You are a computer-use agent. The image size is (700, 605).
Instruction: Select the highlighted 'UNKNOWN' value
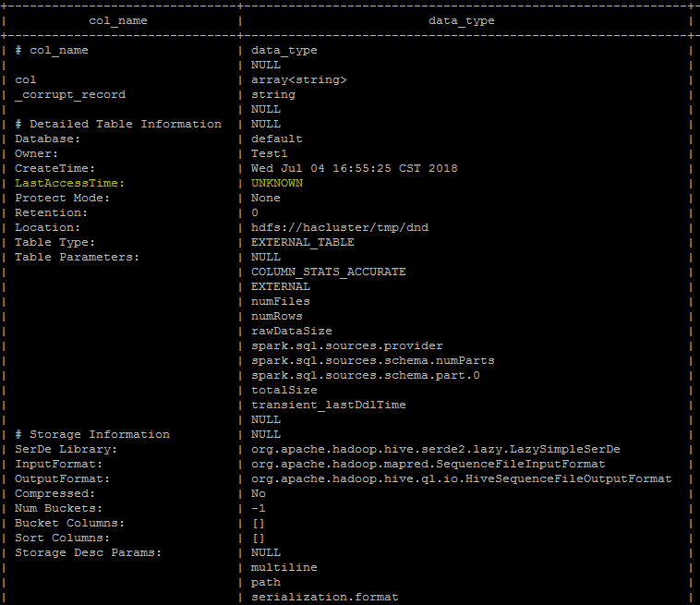pos(276,183)
